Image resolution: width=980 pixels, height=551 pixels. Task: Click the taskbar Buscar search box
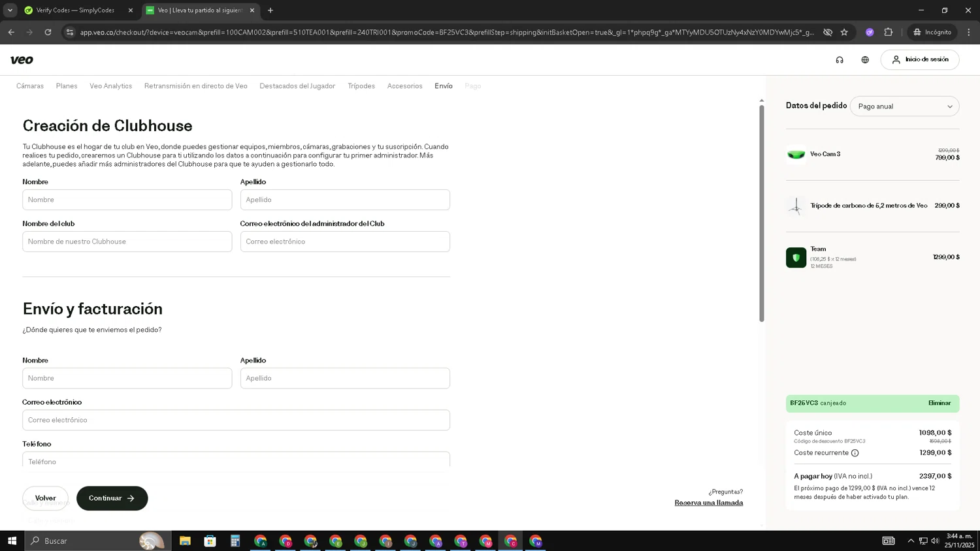pos(98,541)
